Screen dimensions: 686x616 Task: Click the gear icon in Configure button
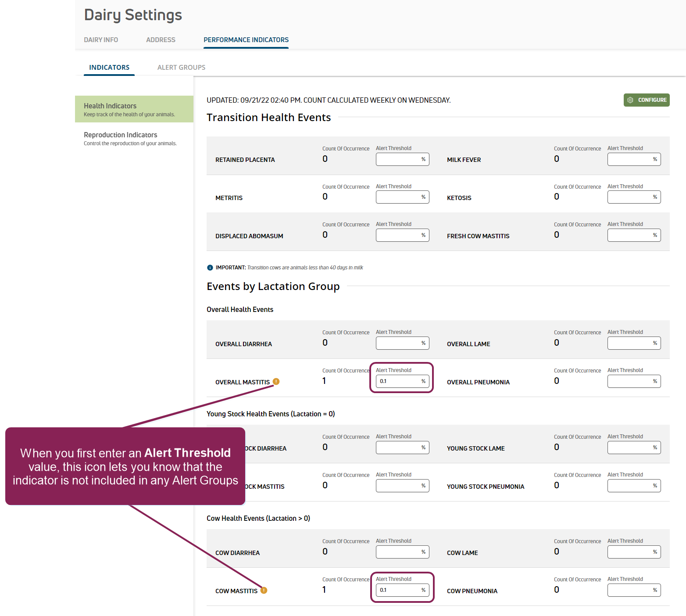[x=630, y=100]
